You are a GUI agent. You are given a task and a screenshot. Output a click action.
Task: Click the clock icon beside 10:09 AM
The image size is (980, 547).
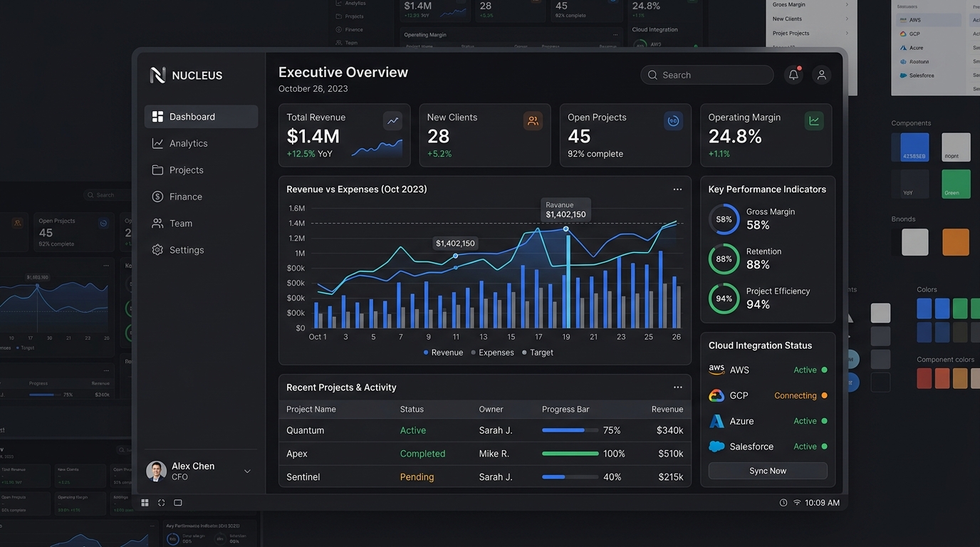783,503
